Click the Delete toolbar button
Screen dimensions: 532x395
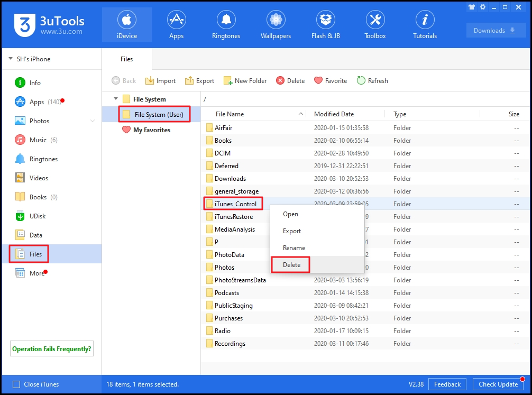pos(290,81)
